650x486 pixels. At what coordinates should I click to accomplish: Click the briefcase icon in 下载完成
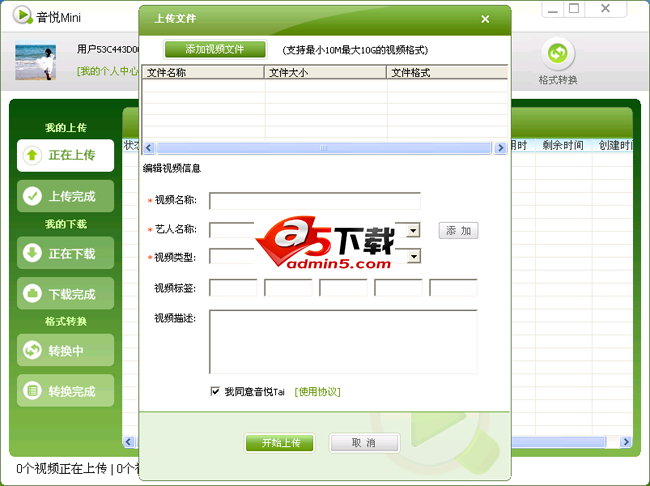coord(32,293)
